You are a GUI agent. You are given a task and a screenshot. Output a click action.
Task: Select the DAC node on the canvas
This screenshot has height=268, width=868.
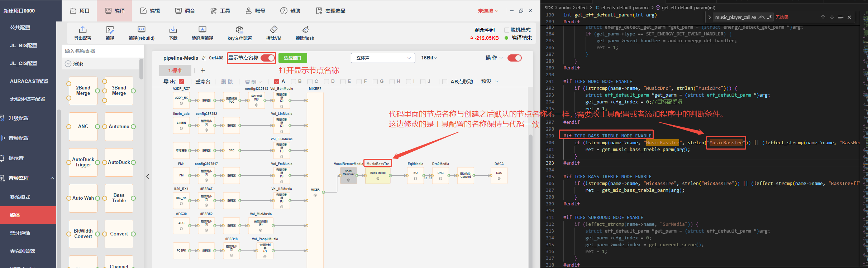coord(499,175)
